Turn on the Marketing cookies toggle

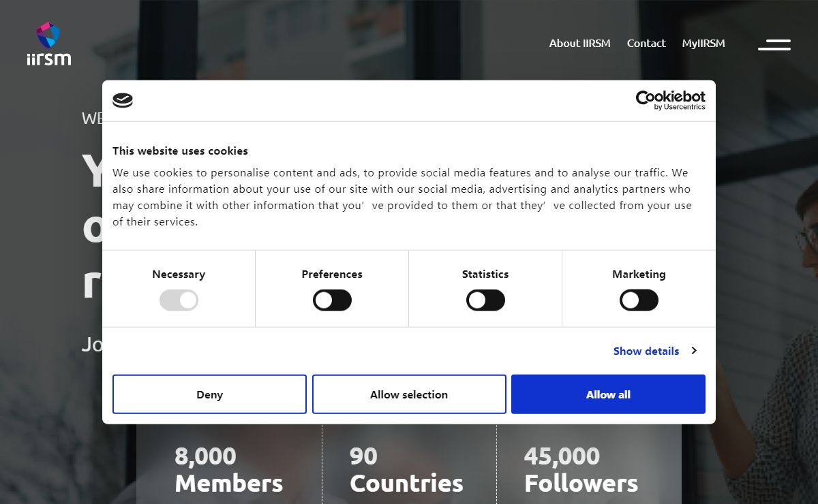639,300
